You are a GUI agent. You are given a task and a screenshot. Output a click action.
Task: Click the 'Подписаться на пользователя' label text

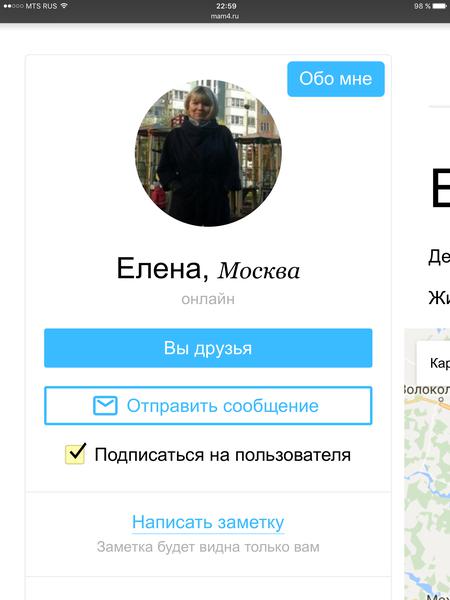pyautogui.click(x=222, y=455)
